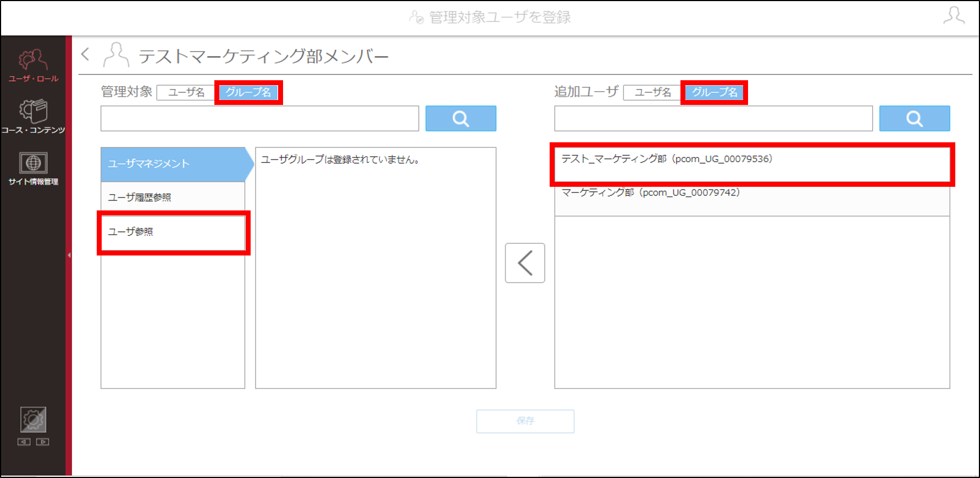Open the user profile icon at top right
This screenshot has height=478, width=980.
pyautogui.click(x=954, y=16)
